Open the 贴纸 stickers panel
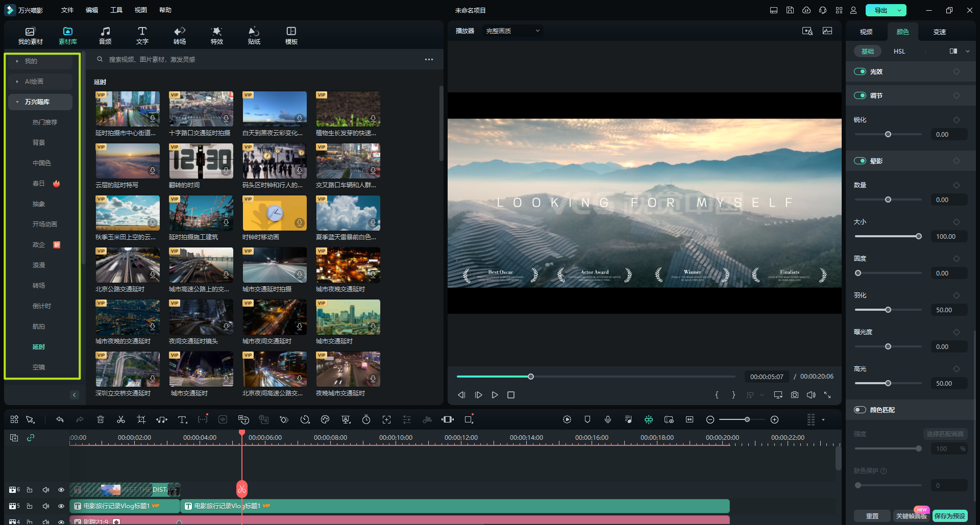This screenshot has width=980, height=525. [x=254, y=36]
